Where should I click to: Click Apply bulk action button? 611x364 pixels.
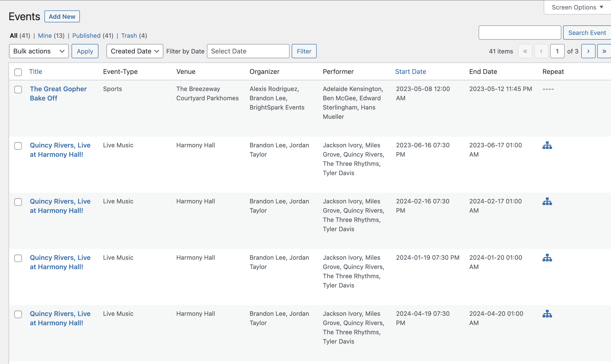(x=85, y=51)
